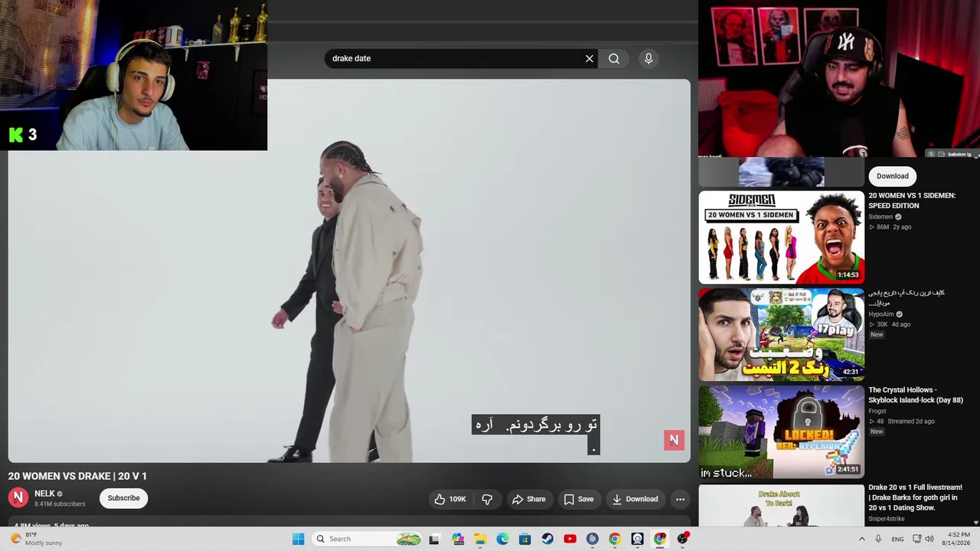Open the NELK channel name link
The width and height of the screenshot is (980, 551).
pos(44,494)
